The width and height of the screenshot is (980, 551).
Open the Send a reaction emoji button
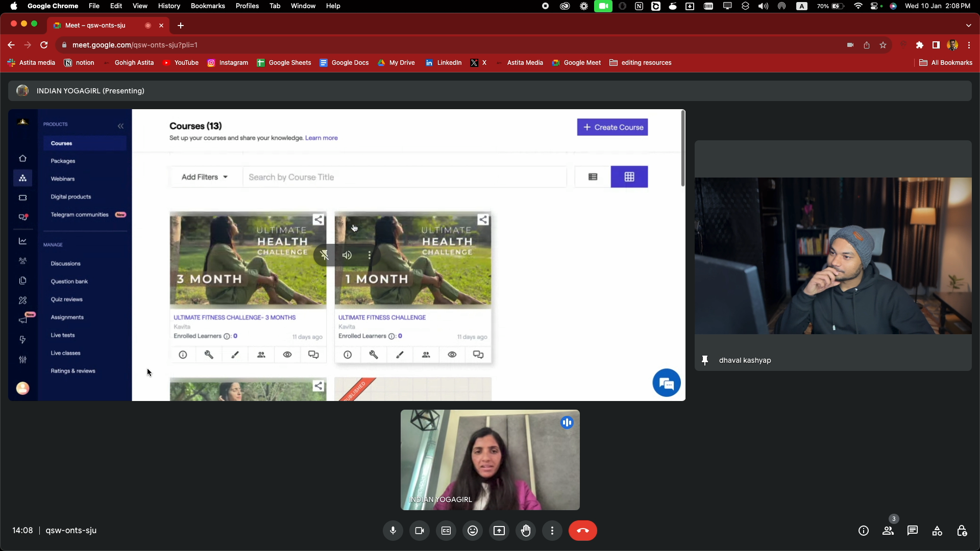point(473,531)
